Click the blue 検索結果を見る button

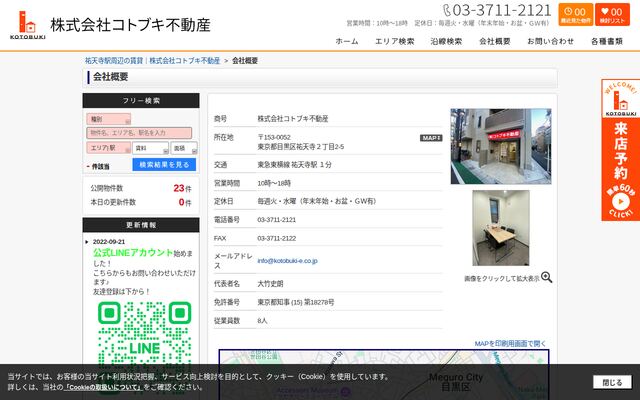(164, 164)
